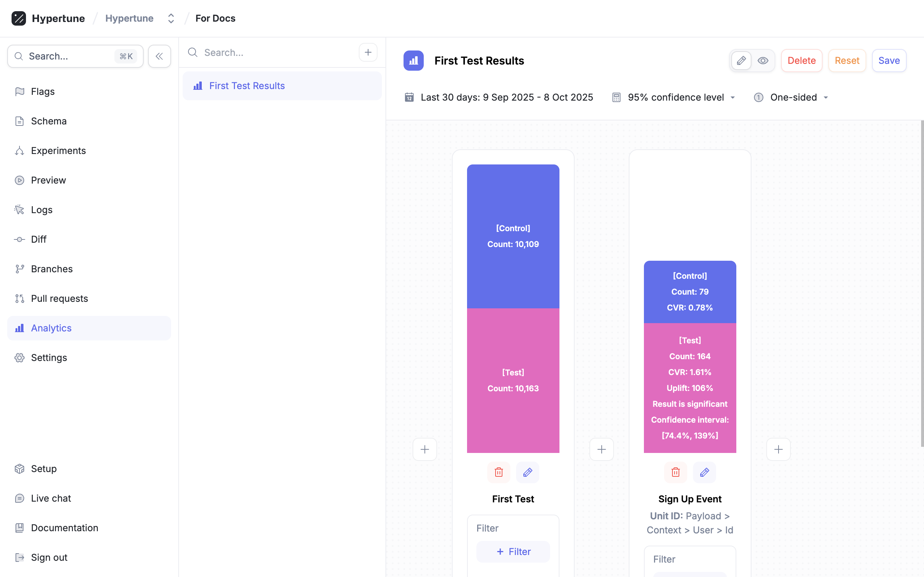Add a Filter to First Test

pyautogui.click(x=513, y=551)
